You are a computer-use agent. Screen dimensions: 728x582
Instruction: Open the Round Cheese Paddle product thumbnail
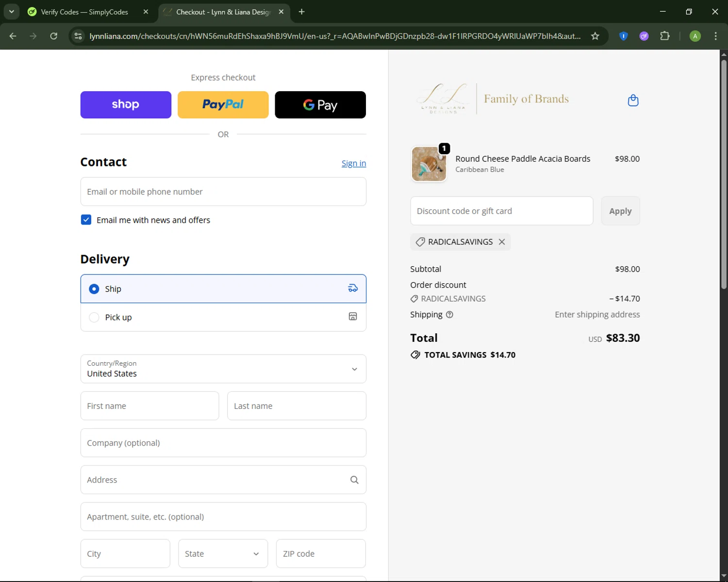click(429, 164)
